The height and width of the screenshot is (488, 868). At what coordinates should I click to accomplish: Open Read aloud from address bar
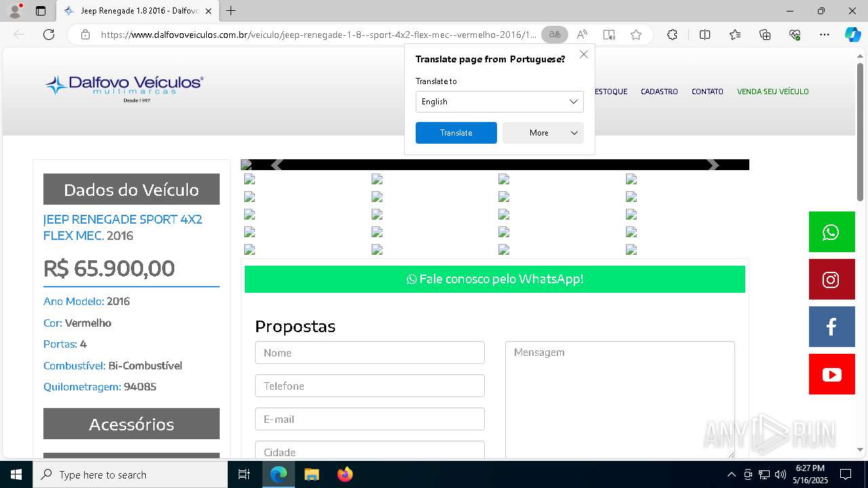[x=582, y=35]
